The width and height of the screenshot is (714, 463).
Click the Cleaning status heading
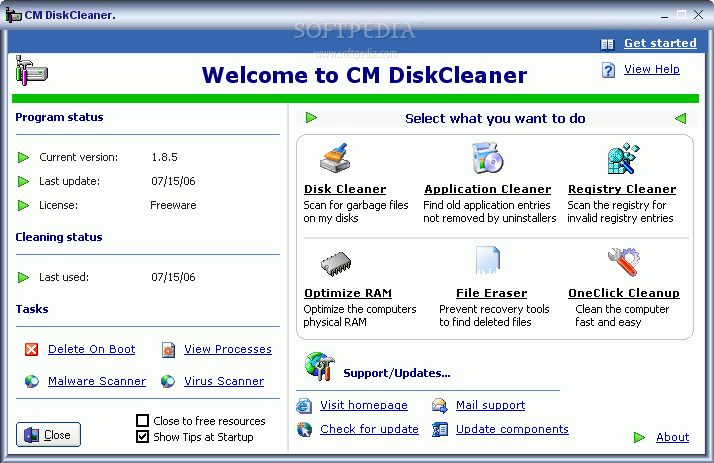59,237
